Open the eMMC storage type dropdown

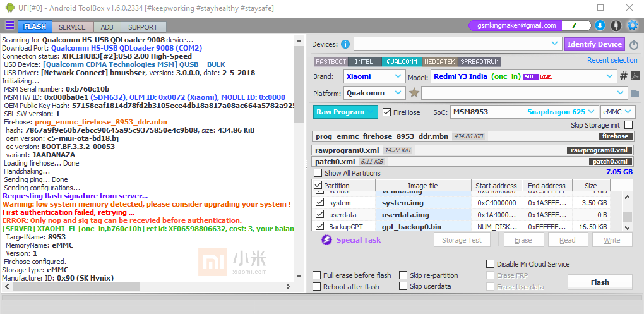[617, 112]
